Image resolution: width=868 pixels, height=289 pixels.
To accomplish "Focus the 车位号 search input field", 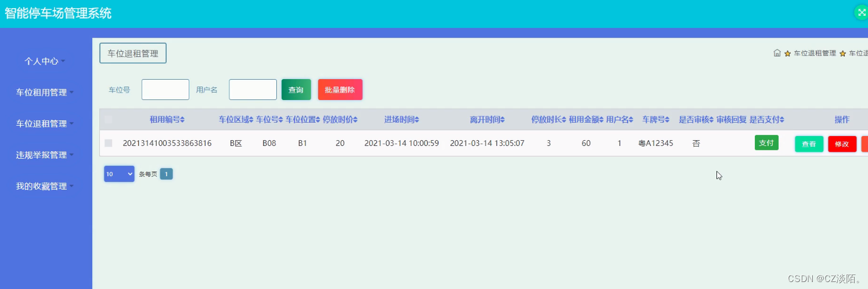I will 165,90.
